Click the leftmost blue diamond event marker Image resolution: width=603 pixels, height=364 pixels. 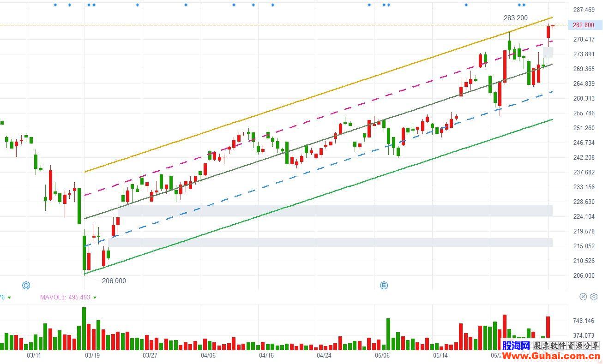55,5
